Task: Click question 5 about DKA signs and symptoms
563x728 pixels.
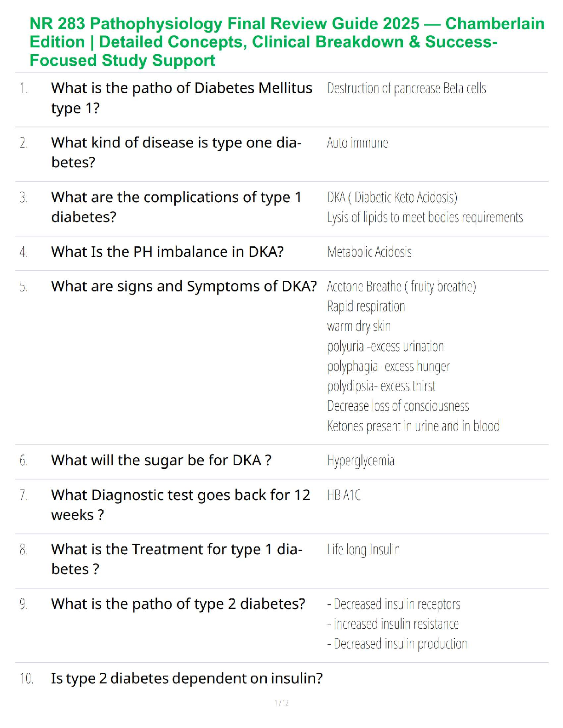Action: click(x=184, y=286)
